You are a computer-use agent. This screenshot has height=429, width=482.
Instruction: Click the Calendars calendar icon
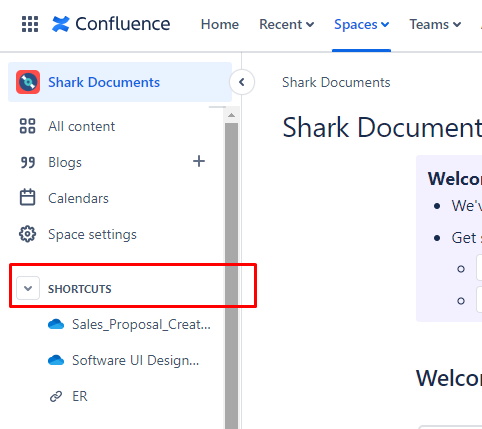click(27, 197)
